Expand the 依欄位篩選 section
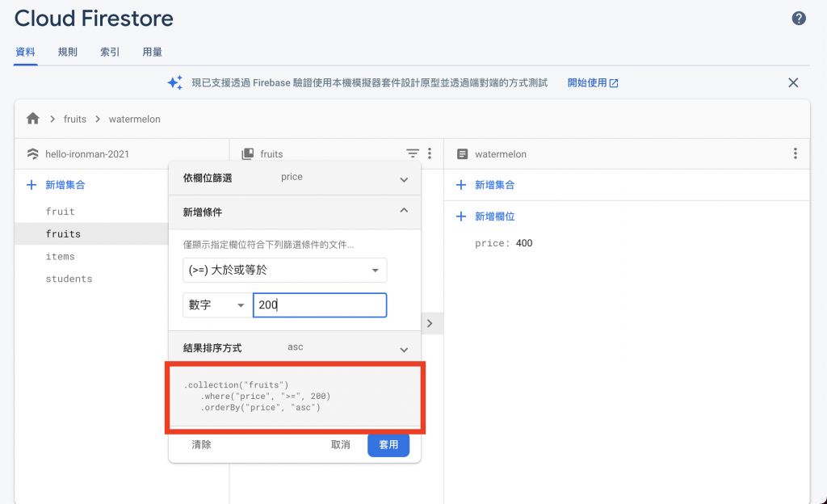The width and height of the screenshot is (827, 504). (x=295, y=178)
